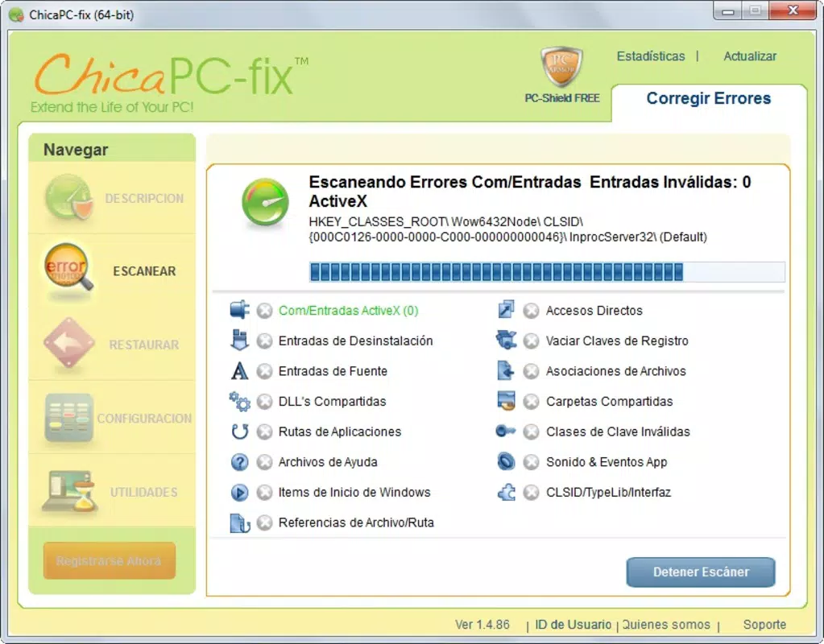Toggle status circle beside Carpetas Compartidas

(532, 402)
